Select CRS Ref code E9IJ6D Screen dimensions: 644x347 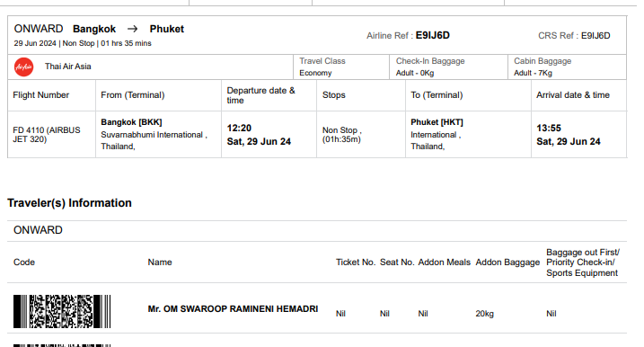[x=595, y=36]
